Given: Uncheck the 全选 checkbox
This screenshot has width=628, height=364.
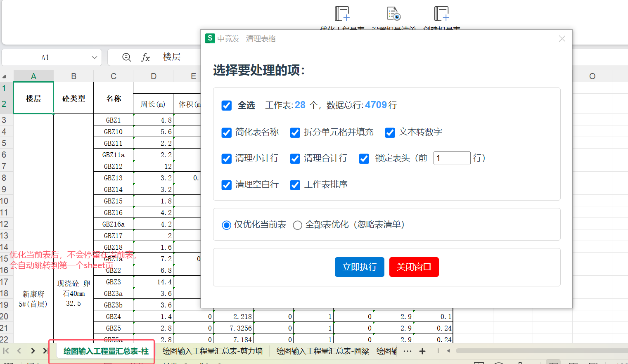Looking at the screenshot, I should click(x=226, y=106).
